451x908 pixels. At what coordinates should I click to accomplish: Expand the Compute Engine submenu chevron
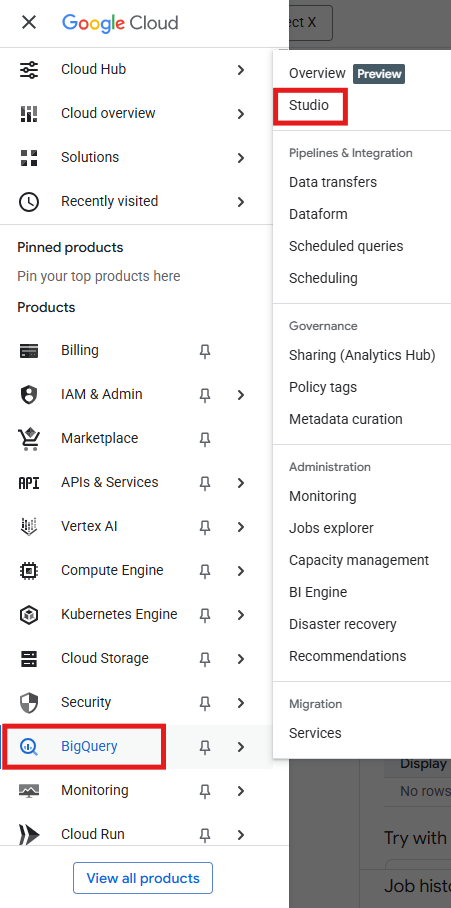click(x=241, y=571)
